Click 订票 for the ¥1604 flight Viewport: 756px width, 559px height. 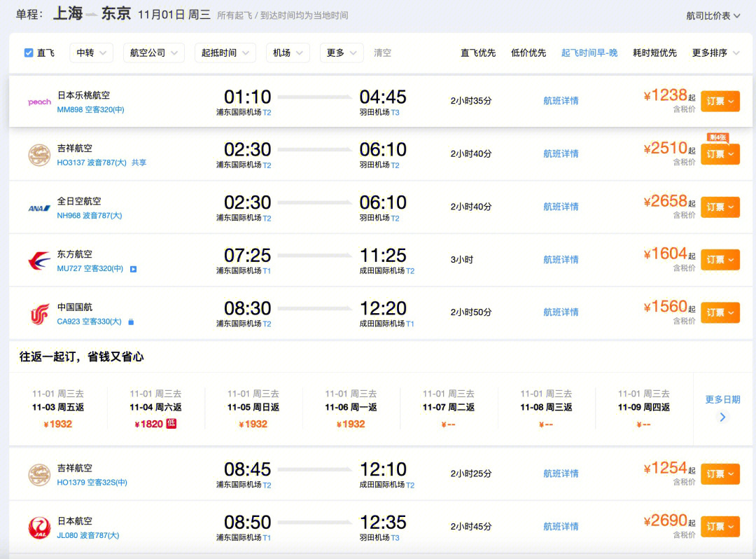pos(720,260)
